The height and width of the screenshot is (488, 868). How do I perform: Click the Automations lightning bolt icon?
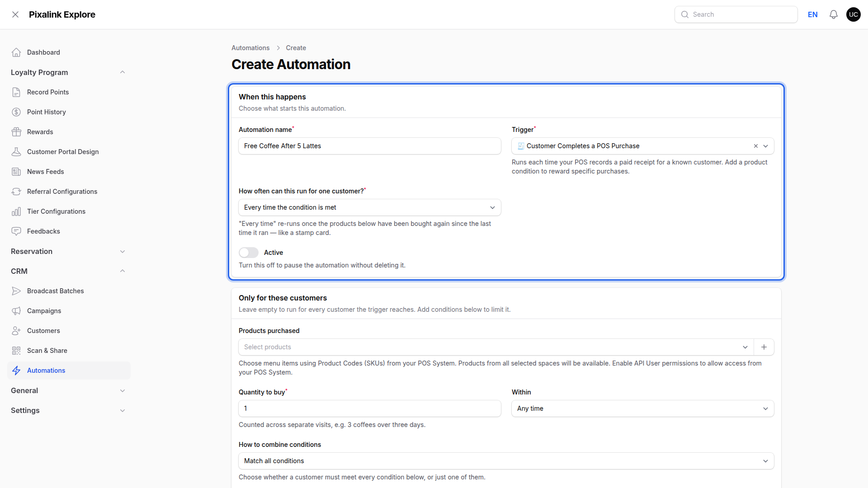point(16,371)
